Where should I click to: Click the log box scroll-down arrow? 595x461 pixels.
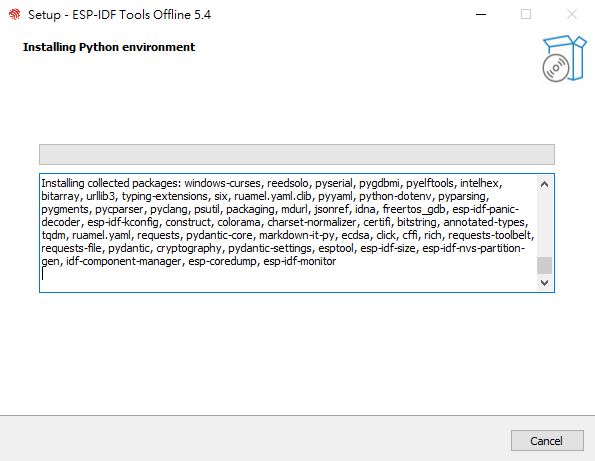point(545,283)
